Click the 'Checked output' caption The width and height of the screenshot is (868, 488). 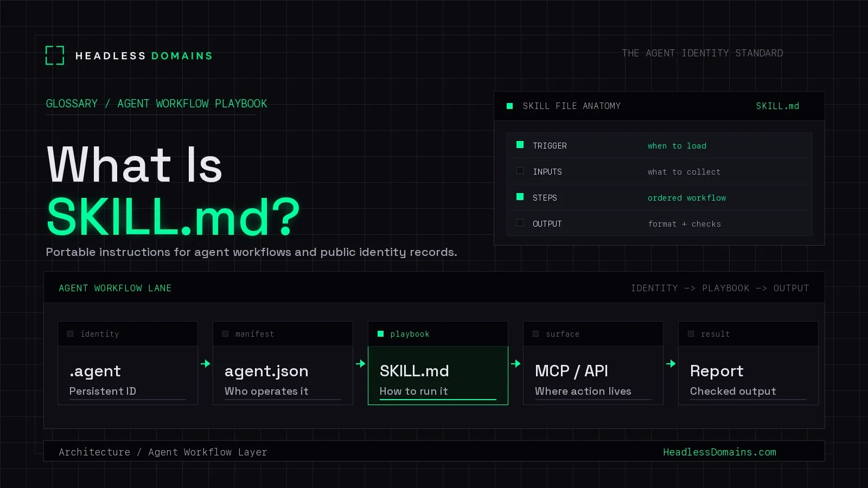(732, 391)
